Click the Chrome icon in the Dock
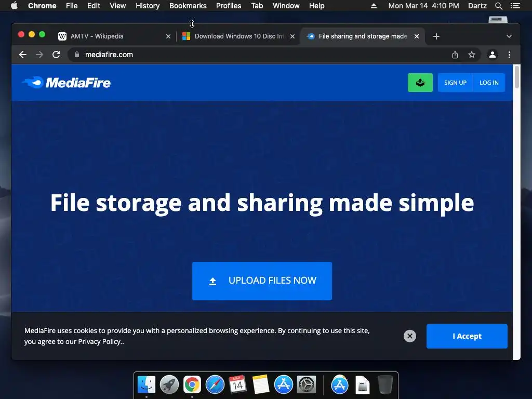This screenshot has height=399, width=532. tap(192, 385)
